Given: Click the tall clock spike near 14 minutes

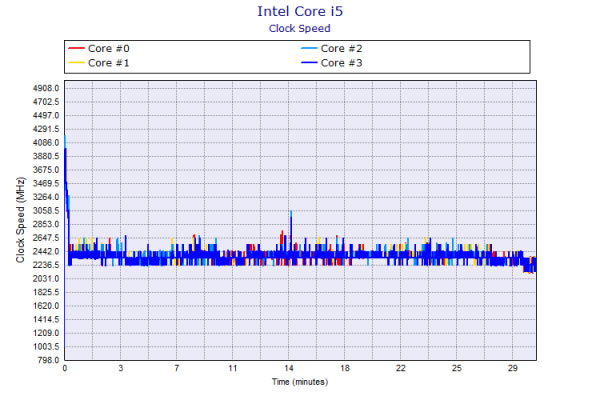Looking at the screenshot, I should [x=291, y=230].
